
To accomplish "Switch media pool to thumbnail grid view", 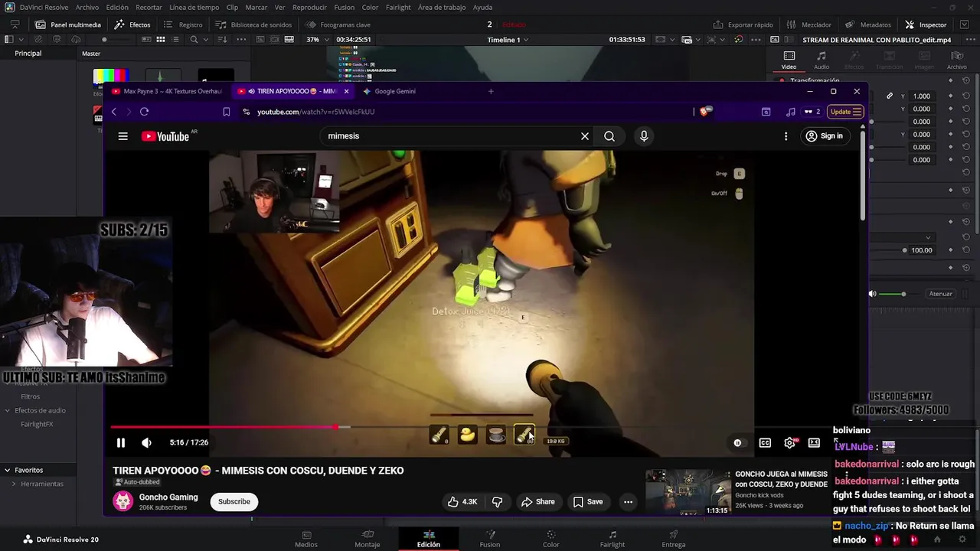I will coord(161,40).
